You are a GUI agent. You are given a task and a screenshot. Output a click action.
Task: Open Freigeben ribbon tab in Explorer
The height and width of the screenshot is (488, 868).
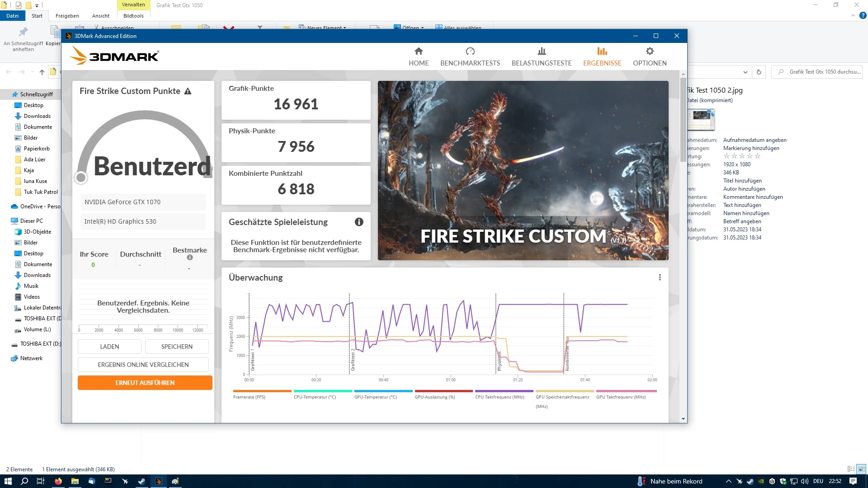(x=67, y=16)
